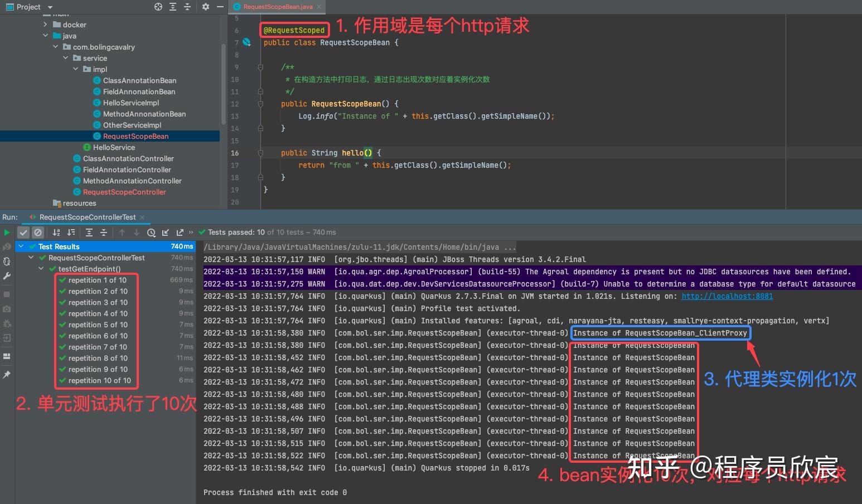
Task: Show more Run toolbar items via the chevrons
Action: click(x=191, y=232)
